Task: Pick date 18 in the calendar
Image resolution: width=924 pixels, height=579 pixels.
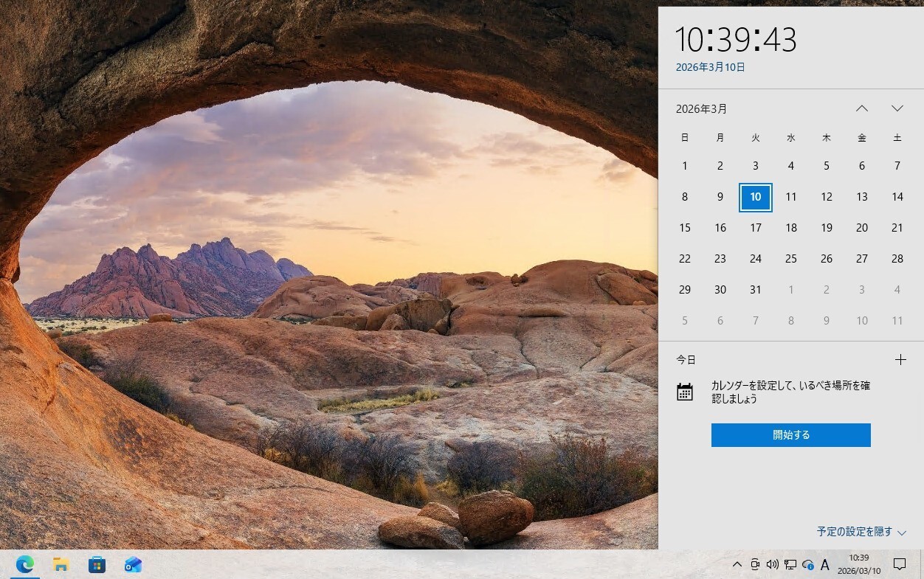Action: coord(791,228)
